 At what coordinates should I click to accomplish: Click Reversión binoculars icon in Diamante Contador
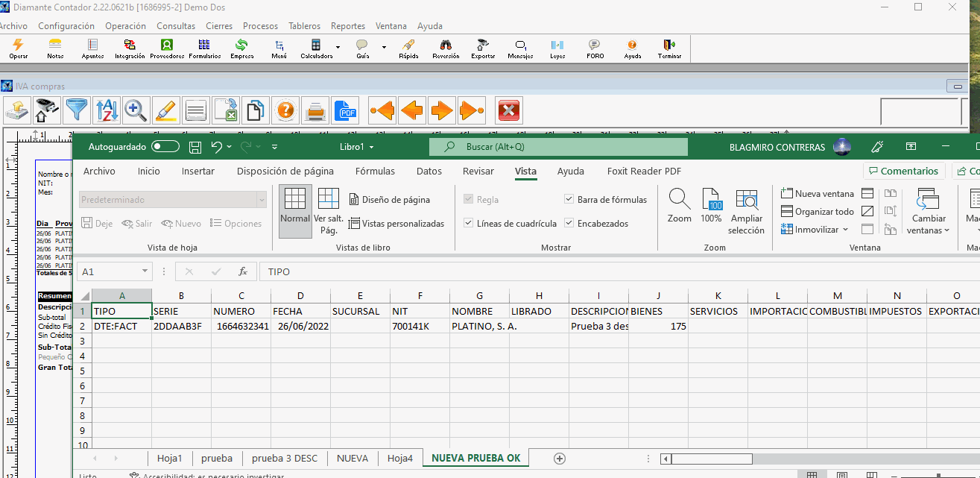[x=446, y=49]
